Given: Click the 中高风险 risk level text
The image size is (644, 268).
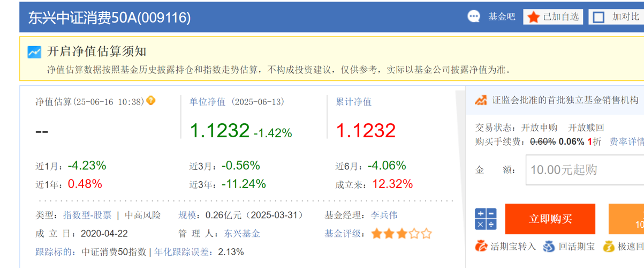Looking at the screenshot, I should coord(142,215).
